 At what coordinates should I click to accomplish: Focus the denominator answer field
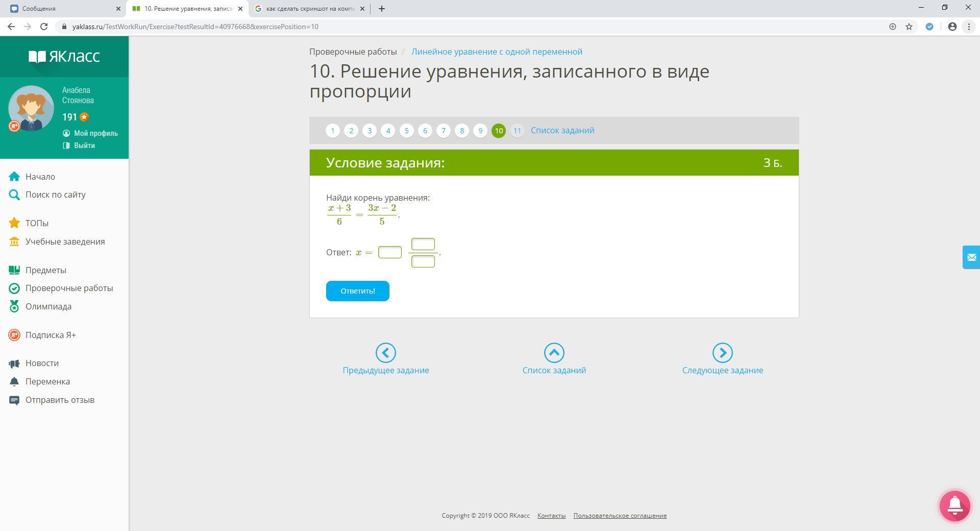[423, 261]
